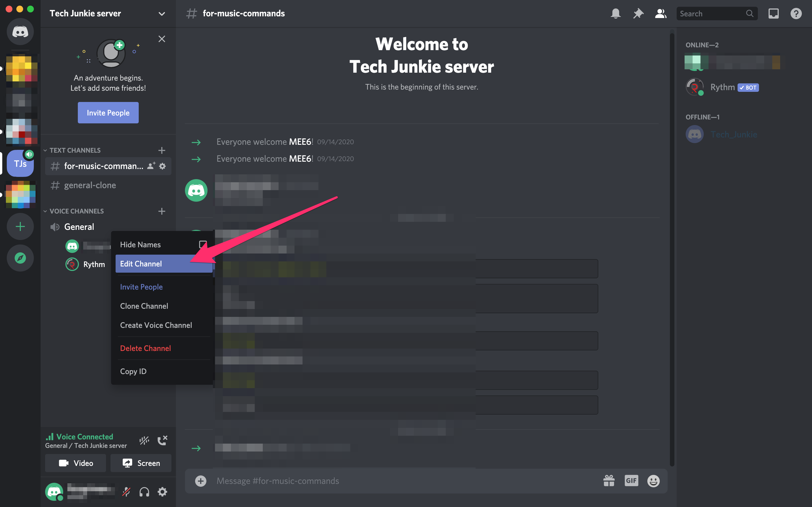Toggle the Hide Names checkbox
Viewport: 812px width, 507px height.
coord(203,244)
